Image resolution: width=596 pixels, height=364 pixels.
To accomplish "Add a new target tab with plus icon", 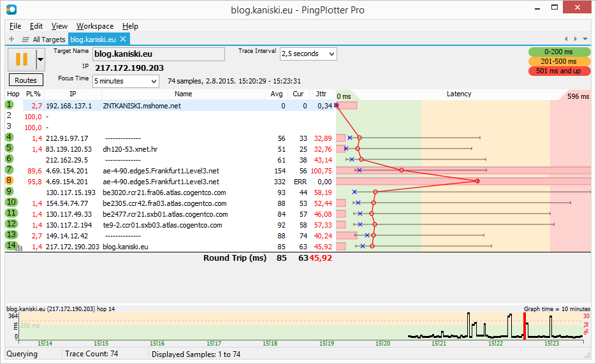I will pyautogui.click(x=11, y=39).
